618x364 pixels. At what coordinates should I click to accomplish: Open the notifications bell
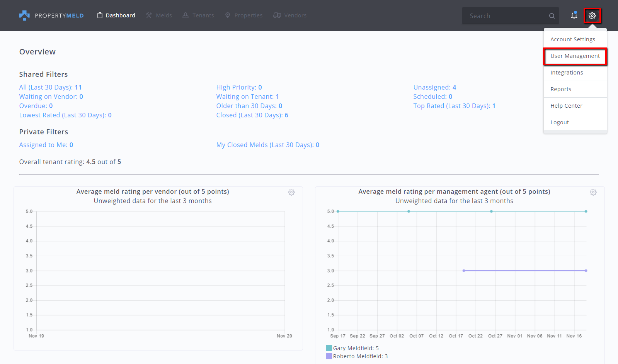click(x=574, y=15)
